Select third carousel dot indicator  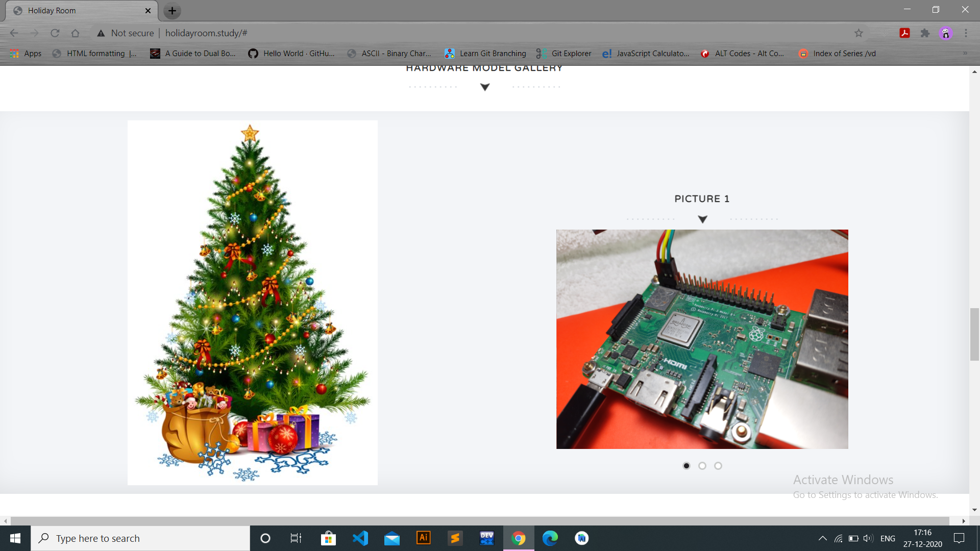click(x=718, y=466)
